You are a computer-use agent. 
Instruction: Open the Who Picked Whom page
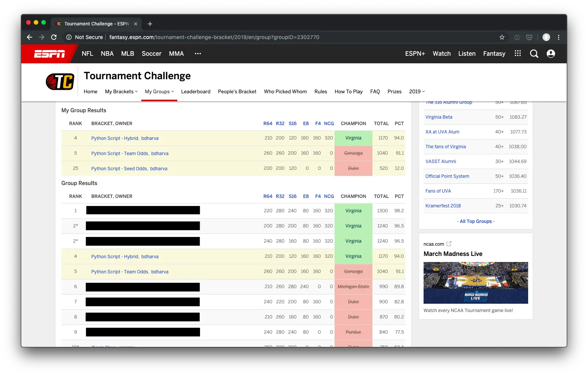pyautogui.click(x=285, y=92)
